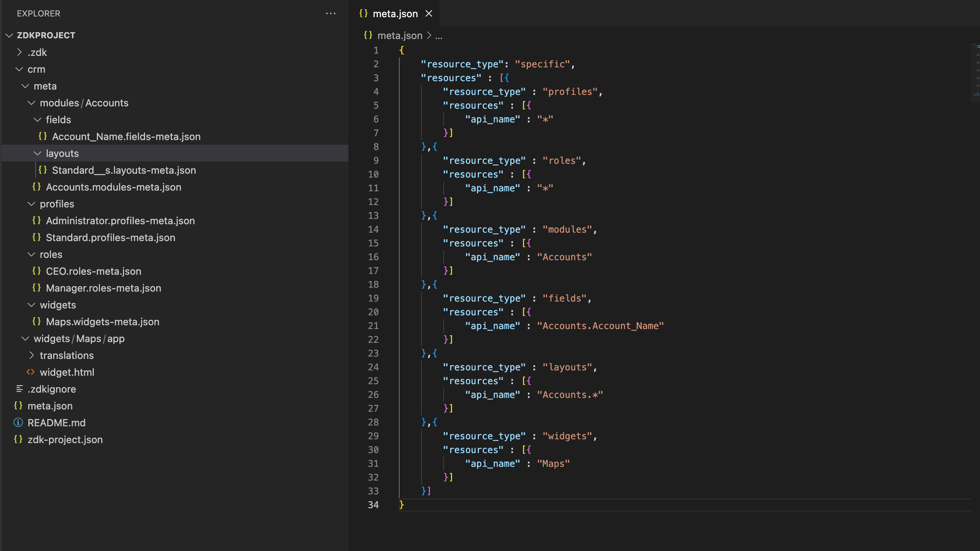Click the JSON icon in the breadcrumb
This screenshot has width=980, height=551.
[x=368, y=35]
